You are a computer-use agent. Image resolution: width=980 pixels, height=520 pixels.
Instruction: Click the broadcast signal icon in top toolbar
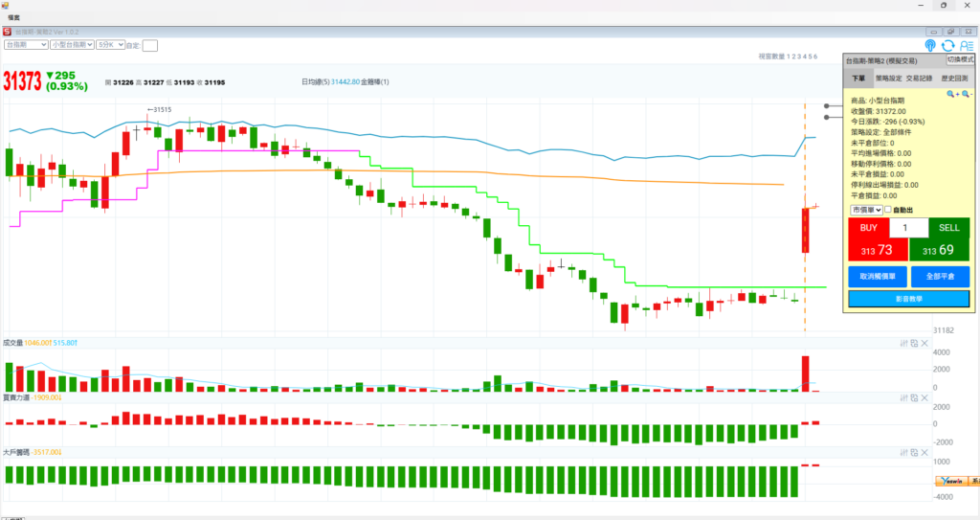pos(930,45)
